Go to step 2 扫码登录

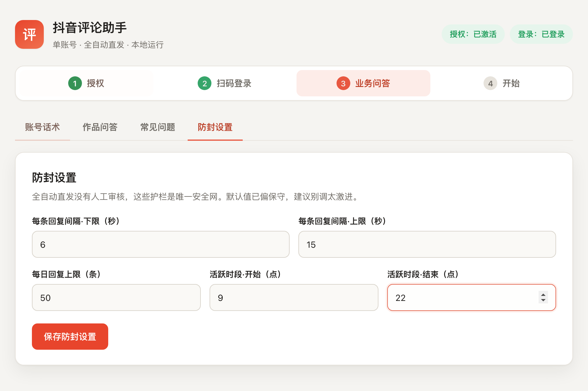pos(225,83)
